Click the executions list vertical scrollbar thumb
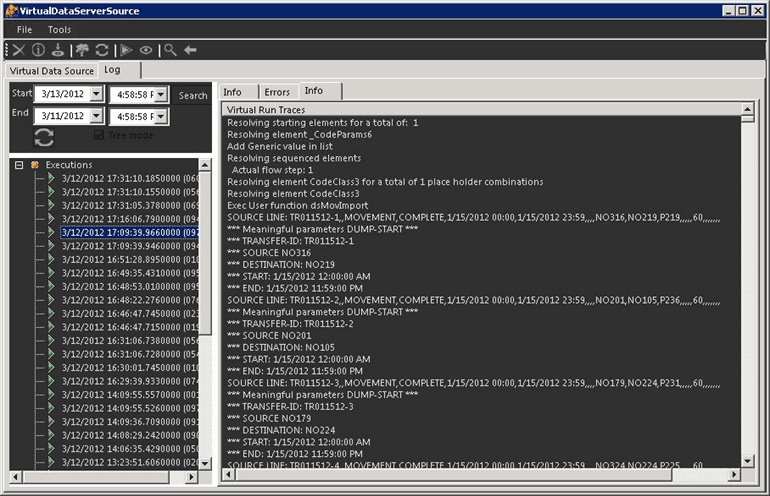Viewport: 770px width, 496px height. point(205,253)
